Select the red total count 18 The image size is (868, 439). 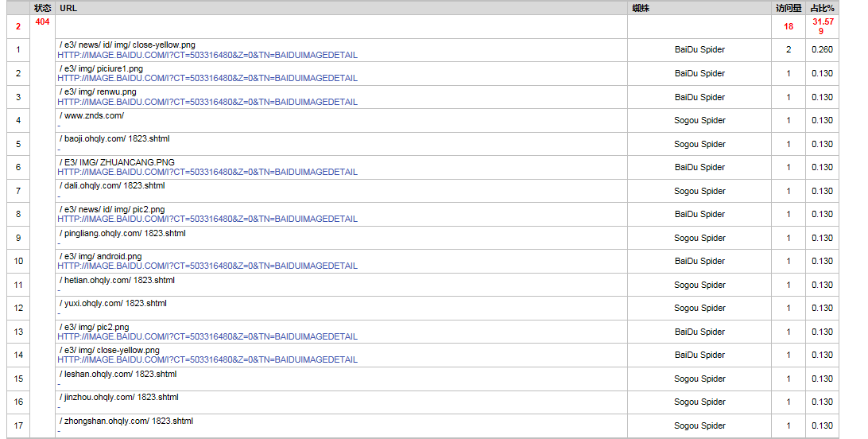coord(789,26)
